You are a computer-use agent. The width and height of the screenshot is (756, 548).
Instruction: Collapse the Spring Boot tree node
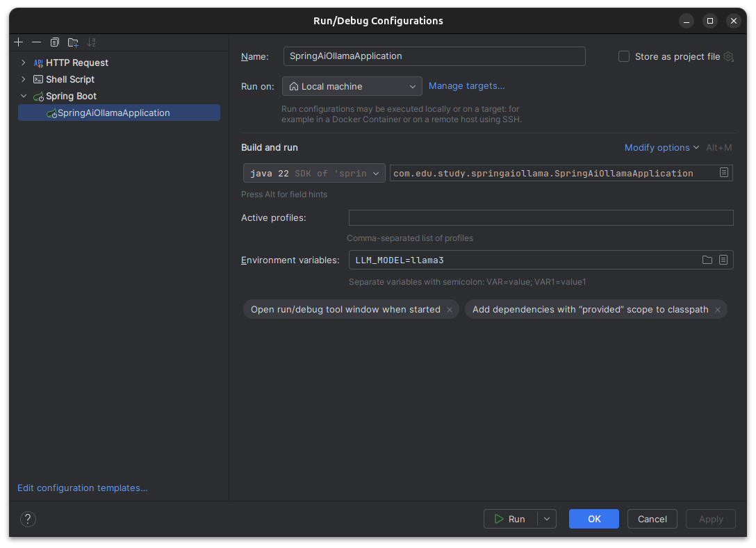click(23, 96)
